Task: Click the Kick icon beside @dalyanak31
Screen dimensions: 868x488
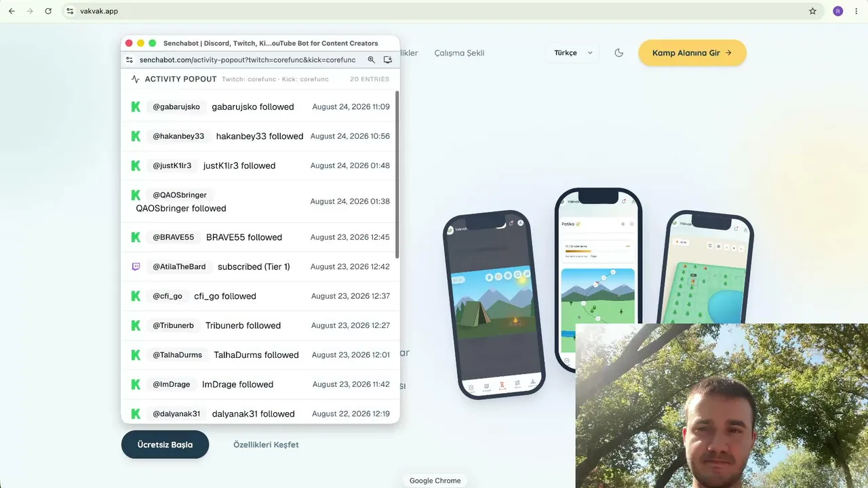Action: pos(136,414)
